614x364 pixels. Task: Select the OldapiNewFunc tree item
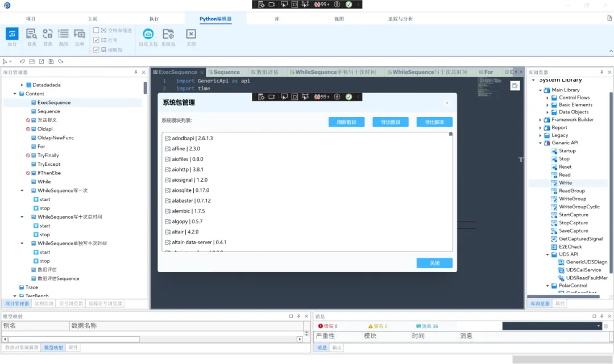point(55,137)
